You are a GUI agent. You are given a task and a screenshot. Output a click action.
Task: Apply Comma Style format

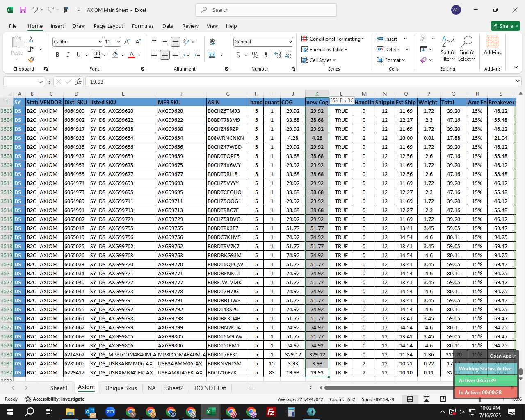point(266,55)
